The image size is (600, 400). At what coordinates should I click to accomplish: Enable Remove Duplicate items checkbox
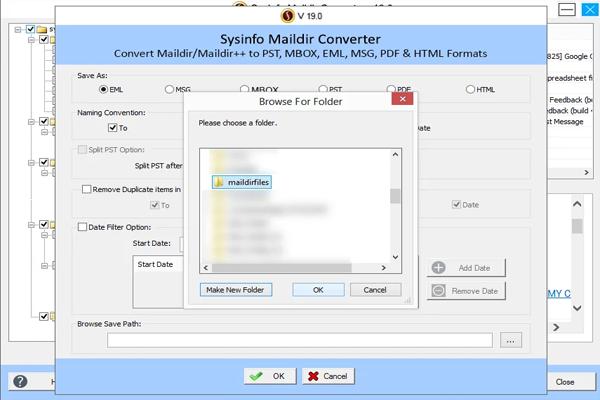[x=86, y=189]
